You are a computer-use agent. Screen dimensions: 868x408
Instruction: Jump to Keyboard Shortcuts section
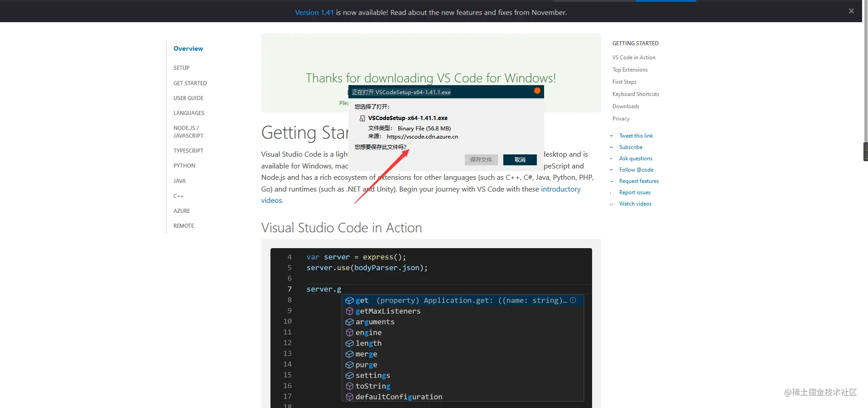[x=636, y=94]
